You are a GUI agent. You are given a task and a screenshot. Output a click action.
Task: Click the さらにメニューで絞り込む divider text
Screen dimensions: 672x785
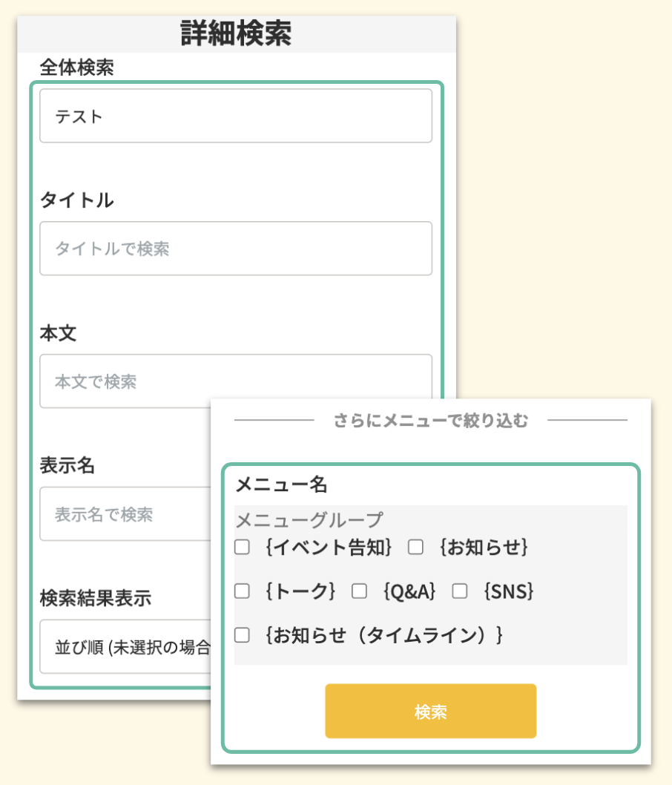(x=431, y=421)
